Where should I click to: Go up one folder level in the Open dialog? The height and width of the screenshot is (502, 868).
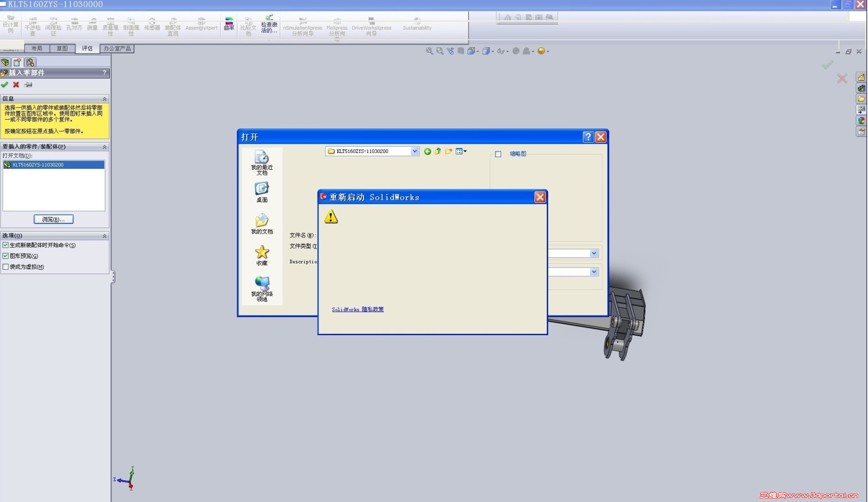(438, 152)
